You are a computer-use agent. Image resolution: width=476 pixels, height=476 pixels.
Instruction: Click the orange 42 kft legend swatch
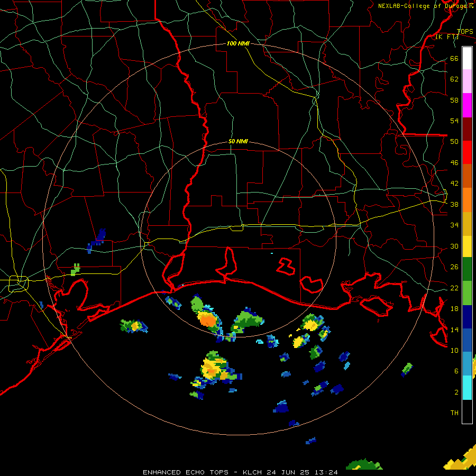467,200
